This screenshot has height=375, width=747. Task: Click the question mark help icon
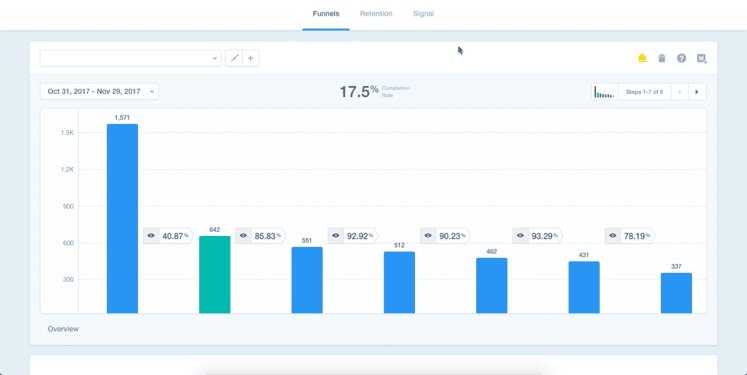681,58
